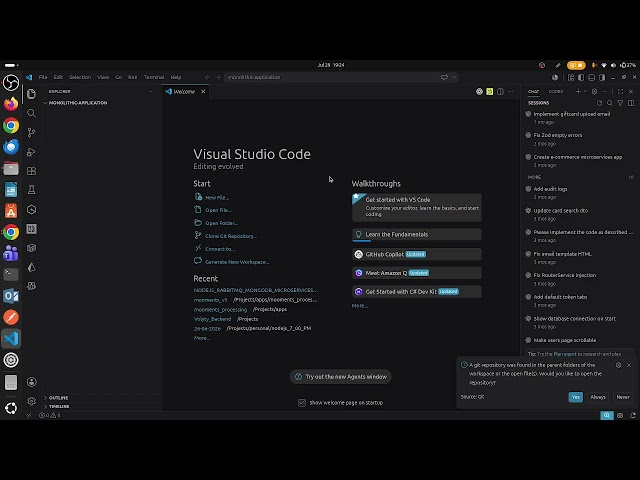Click Yes on git repository prompt
Screen dimensions: 640x480
point(576,397)
